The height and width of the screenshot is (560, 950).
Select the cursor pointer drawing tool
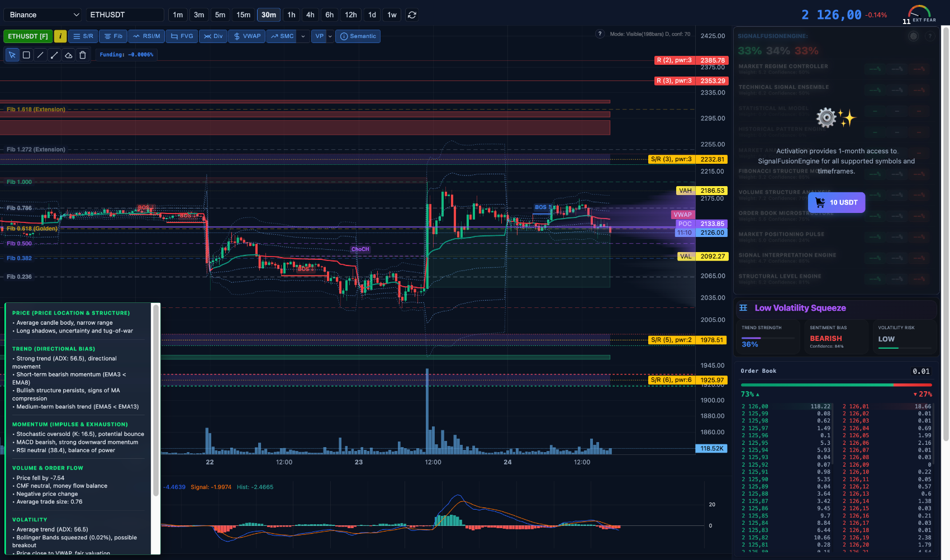point(12,55)
